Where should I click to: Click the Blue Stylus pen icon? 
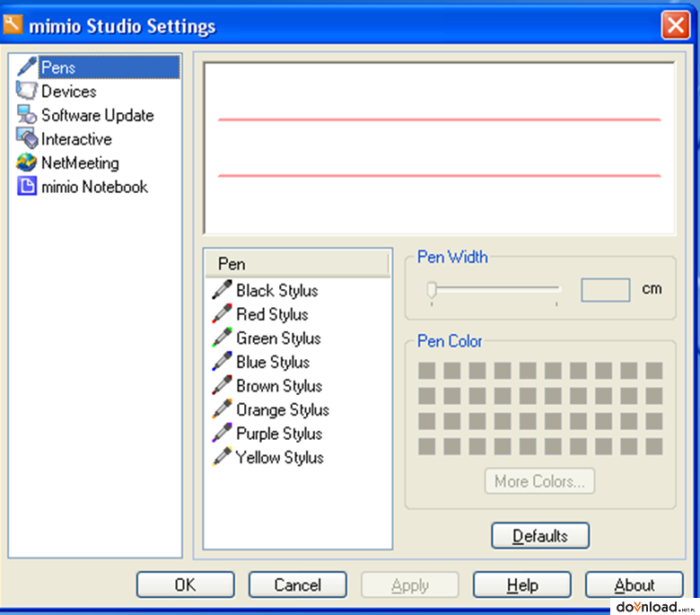[x=222, y=361]
